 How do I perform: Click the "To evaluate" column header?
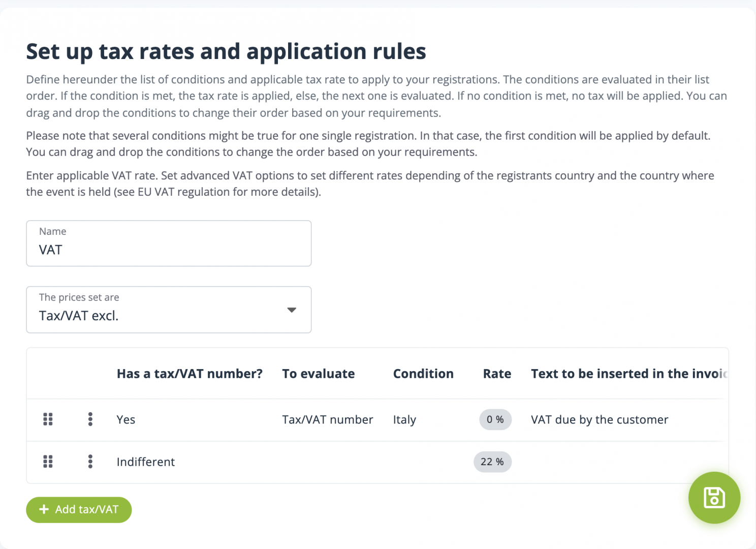coord(319,374)
